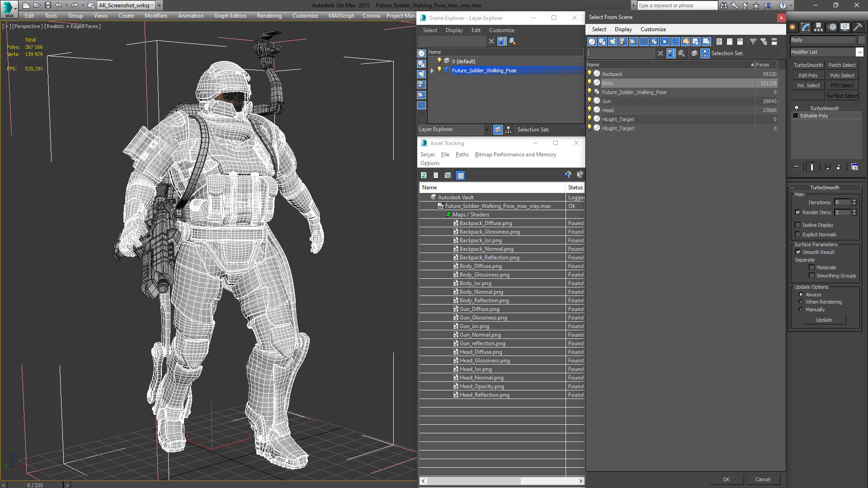Open the Modifier List dropdown
The width and height of the screenshot is (868, 488).
(859, 52)
